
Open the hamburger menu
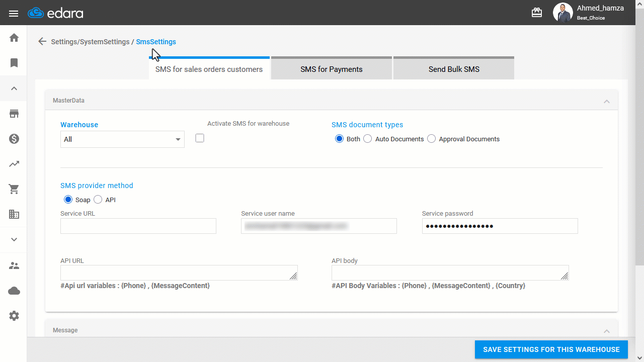[14, 14]
